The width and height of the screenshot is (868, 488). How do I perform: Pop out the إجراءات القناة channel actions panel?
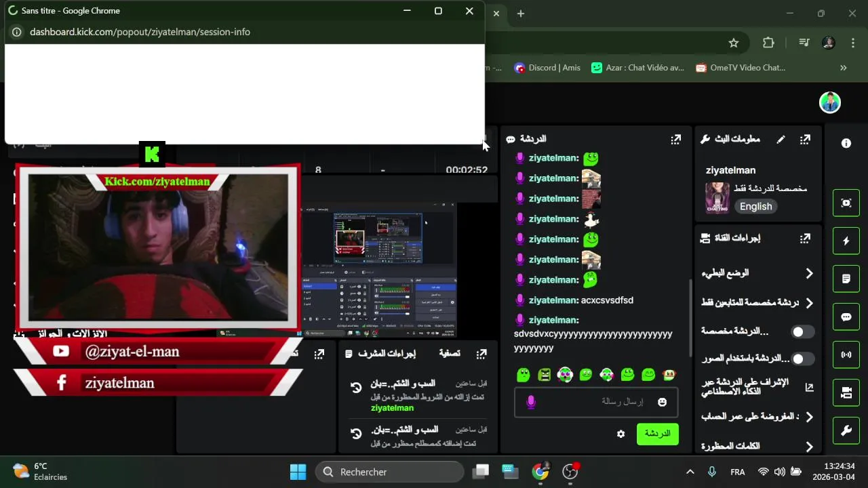(805, 239)
